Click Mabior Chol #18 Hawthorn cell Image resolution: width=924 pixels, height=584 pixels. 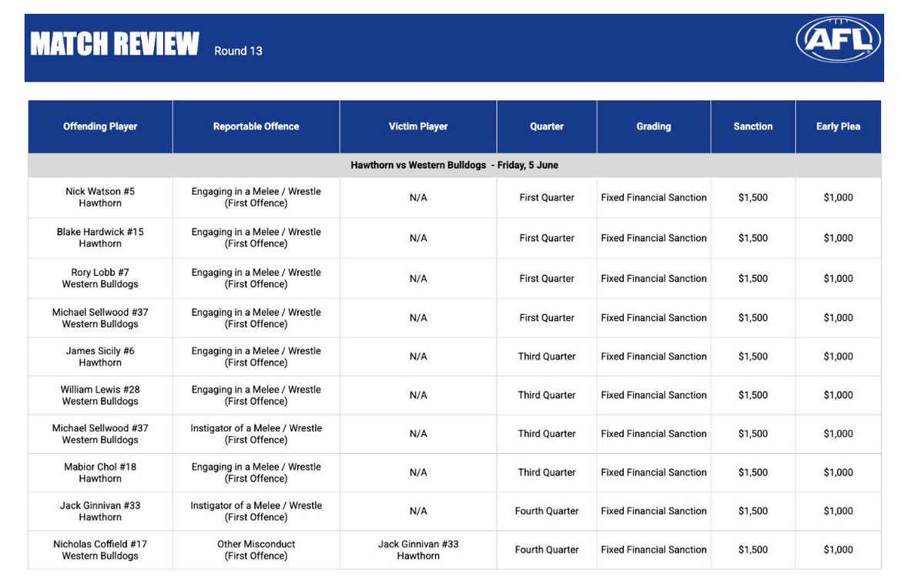[100, 472]
